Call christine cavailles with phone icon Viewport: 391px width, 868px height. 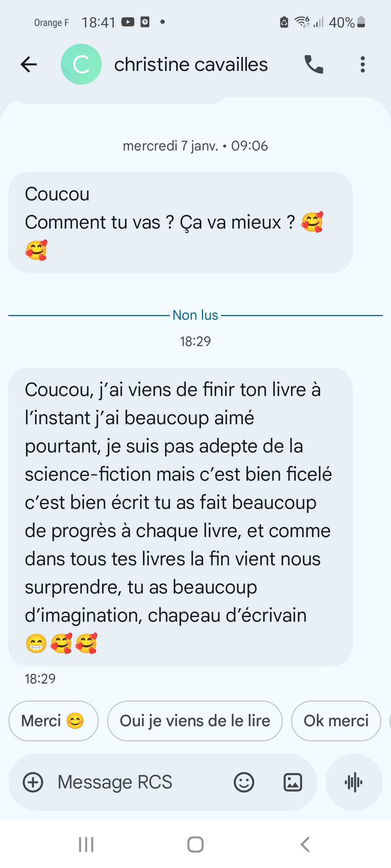coord(314,65)
